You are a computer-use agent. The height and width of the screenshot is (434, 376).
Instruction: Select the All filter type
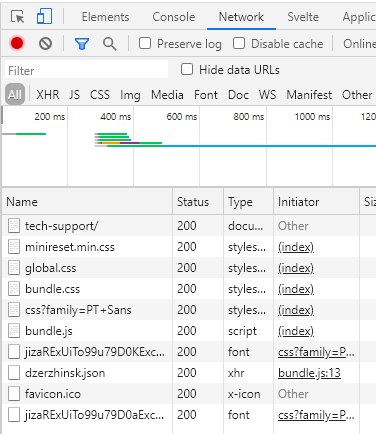click(x=15, y=95)
